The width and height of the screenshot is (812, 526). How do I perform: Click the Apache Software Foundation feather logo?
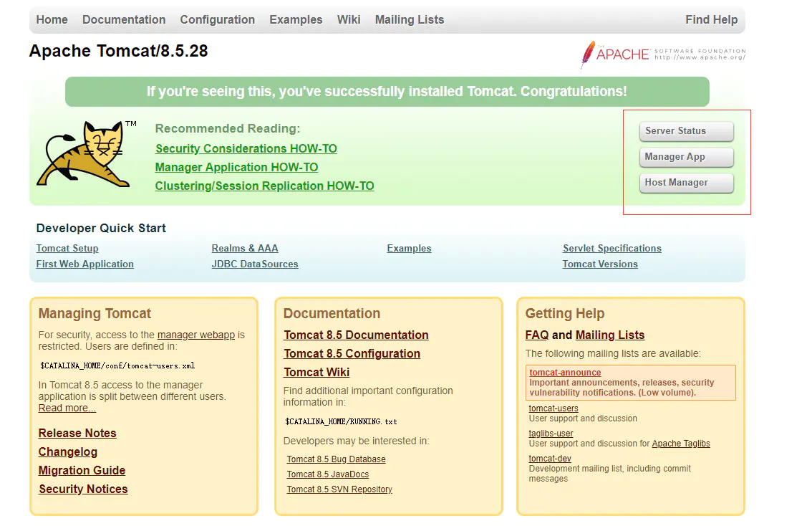[x=663, y=54]
